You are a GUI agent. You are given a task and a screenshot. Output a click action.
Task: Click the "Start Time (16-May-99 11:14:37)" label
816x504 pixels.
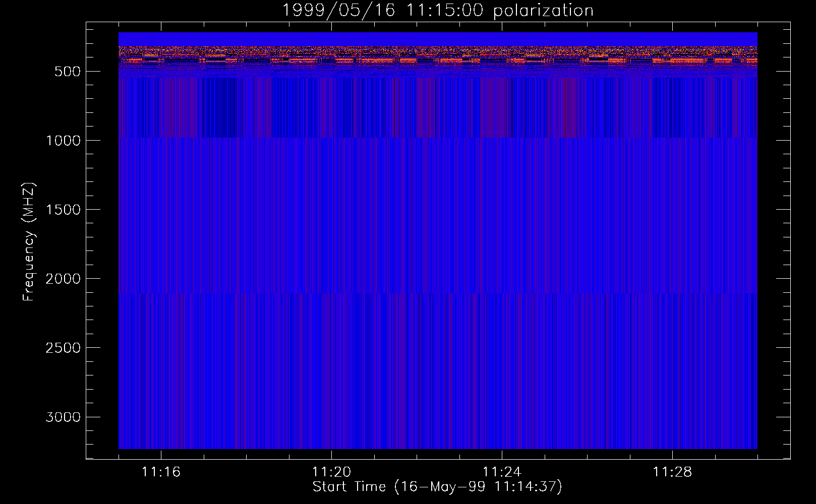tap(437, 487)
